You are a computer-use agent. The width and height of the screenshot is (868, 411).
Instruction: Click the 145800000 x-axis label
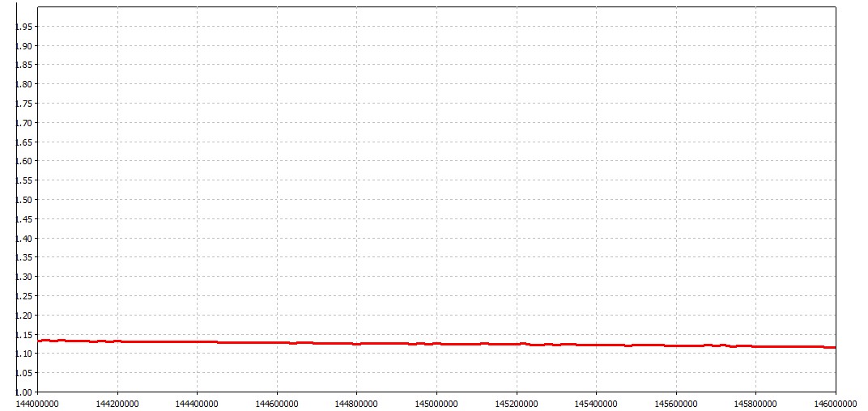[x=755, y=401]
